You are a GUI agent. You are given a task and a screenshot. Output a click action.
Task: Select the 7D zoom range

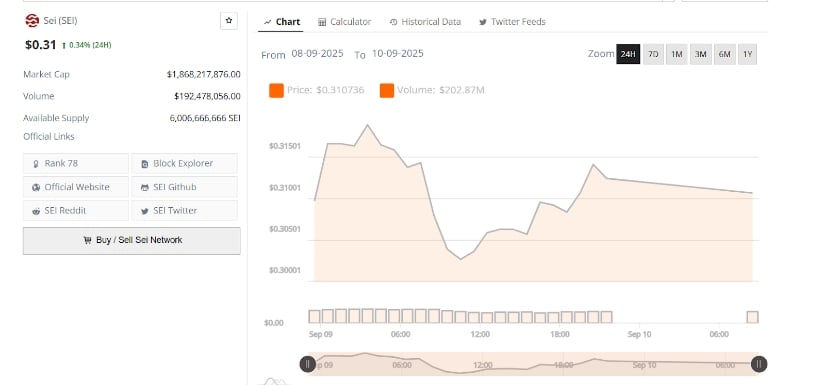pyautogui.click(x=653, y=54)
